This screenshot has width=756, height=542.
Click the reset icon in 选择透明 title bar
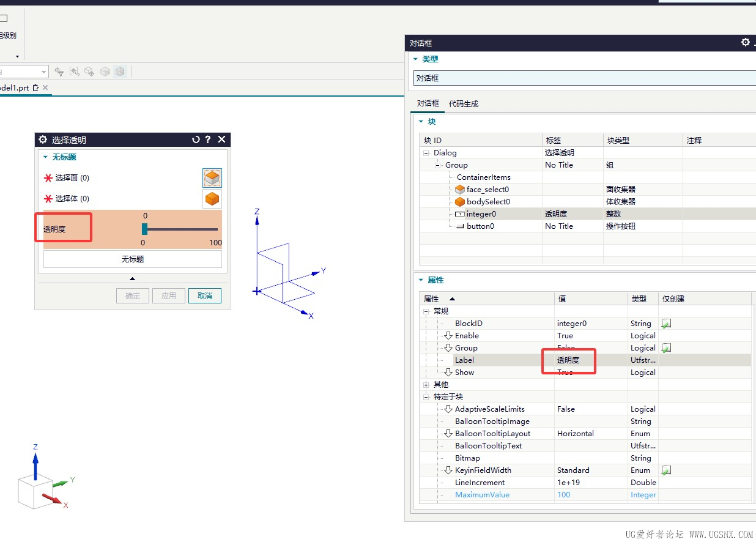[x=196, y=139]
